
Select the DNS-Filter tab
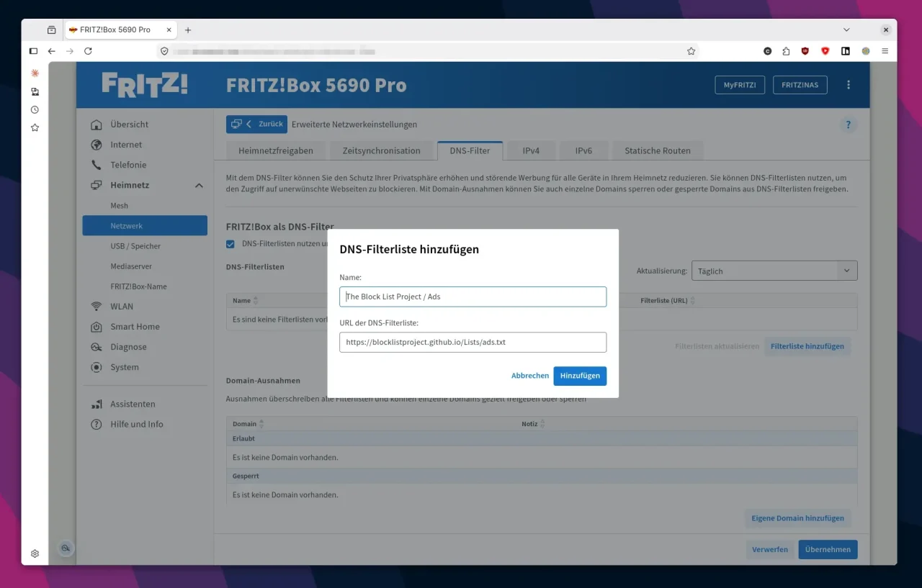pos(470,150)
